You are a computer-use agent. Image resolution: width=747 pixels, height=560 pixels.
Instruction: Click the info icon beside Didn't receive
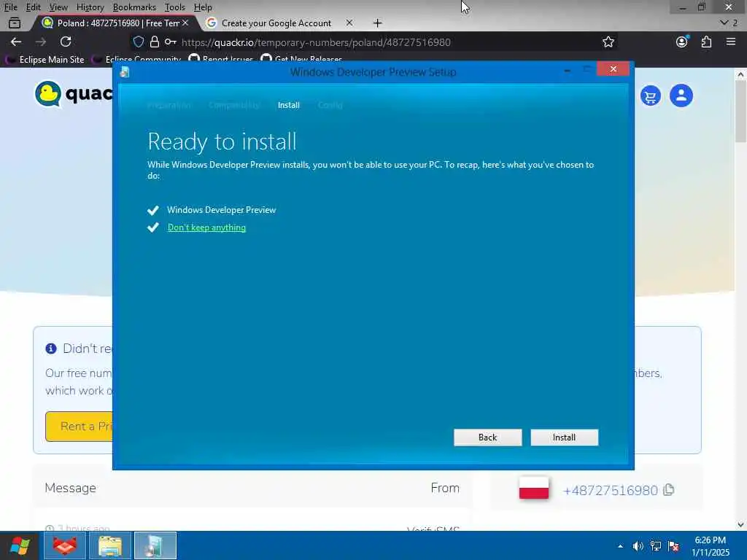[x=51, y=349]
